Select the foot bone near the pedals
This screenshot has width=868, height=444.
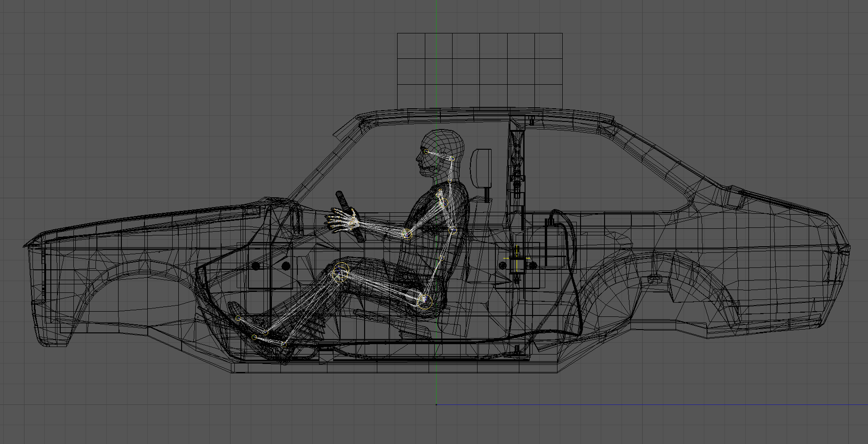coord(269,340)
